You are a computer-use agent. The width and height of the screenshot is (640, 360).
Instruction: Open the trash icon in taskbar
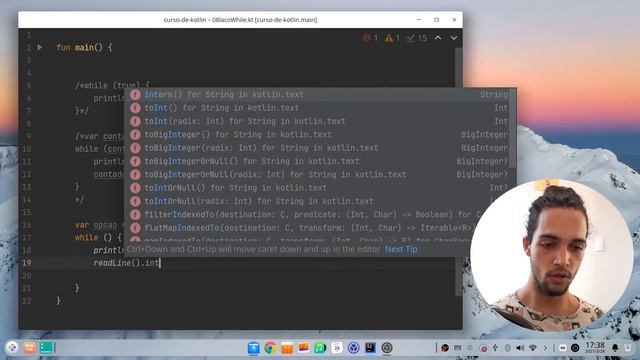[627, 348]
